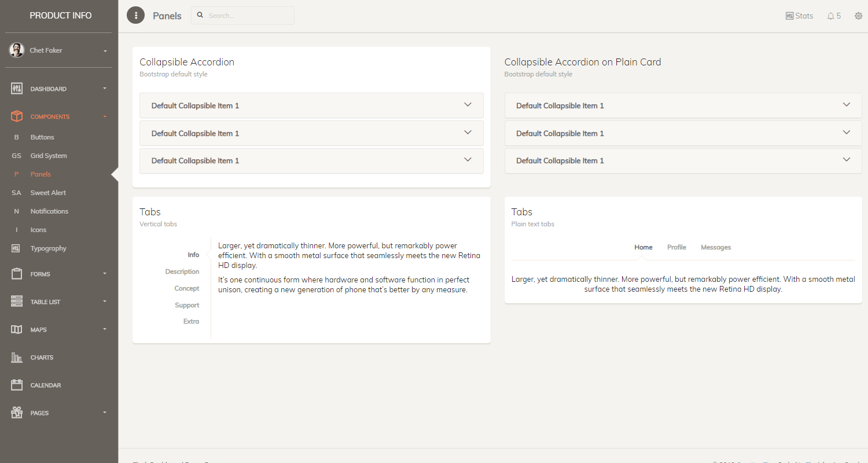
Task: Click the Typography sidebar icon
Action: [x=16, y=248]
